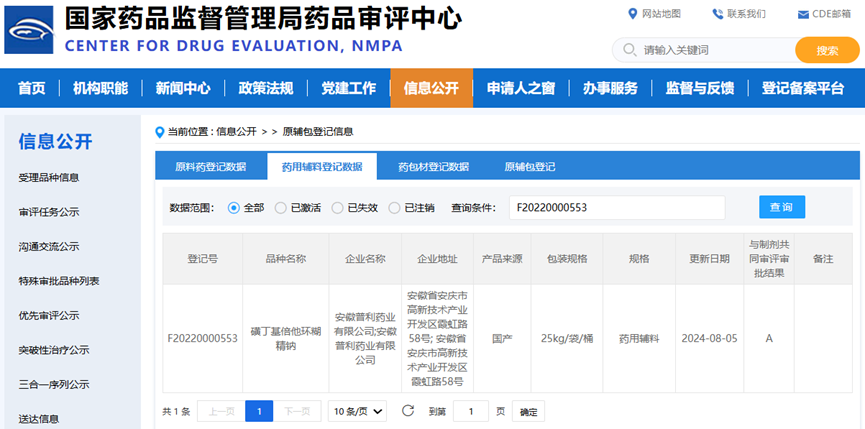Image resolution: width=865 pixels, height=429 pixels.
Task: Click the refresh icon beside page size
Action: tap(407, 411)
